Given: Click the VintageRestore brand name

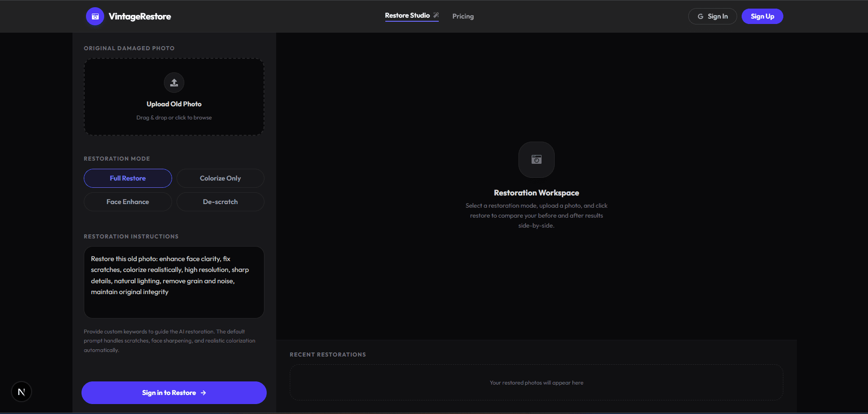Looking at the screenshot, I should click(140, 16).
